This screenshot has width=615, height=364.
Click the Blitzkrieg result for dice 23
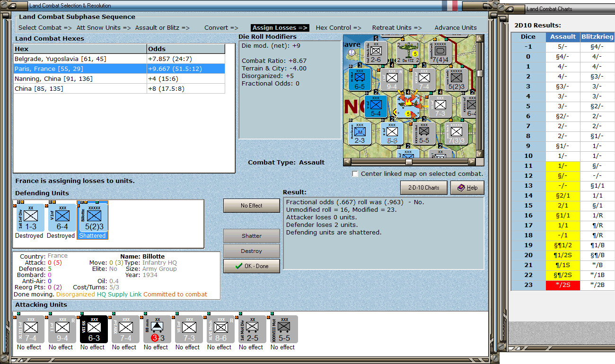(x=597, y=285)
